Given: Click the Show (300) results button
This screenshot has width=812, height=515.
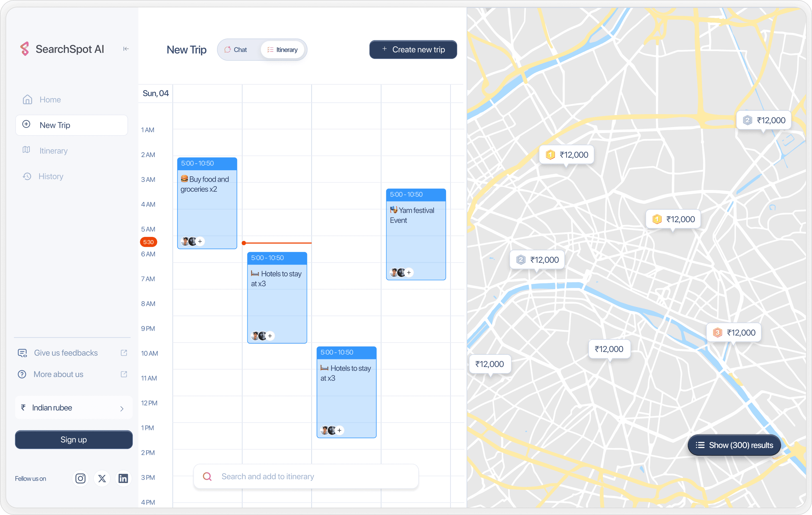Looking at the screenshot, I should 734,445.
